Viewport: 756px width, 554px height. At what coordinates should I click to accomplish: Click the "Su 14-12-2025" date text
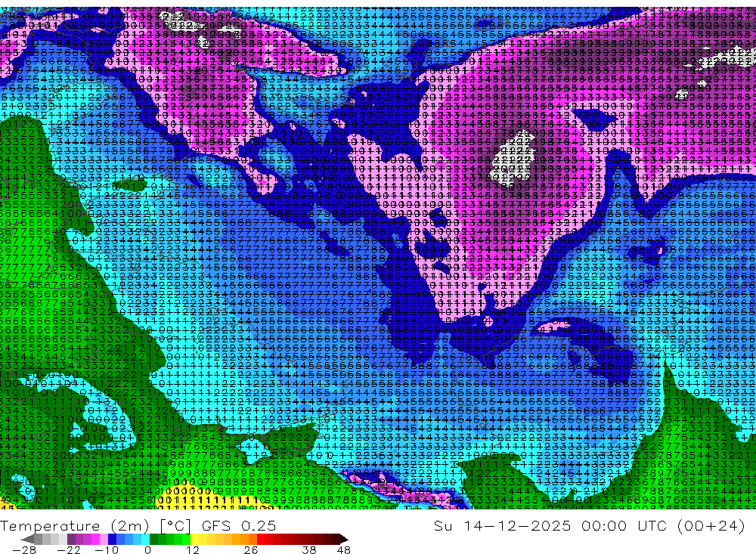[x=502, y=525]
